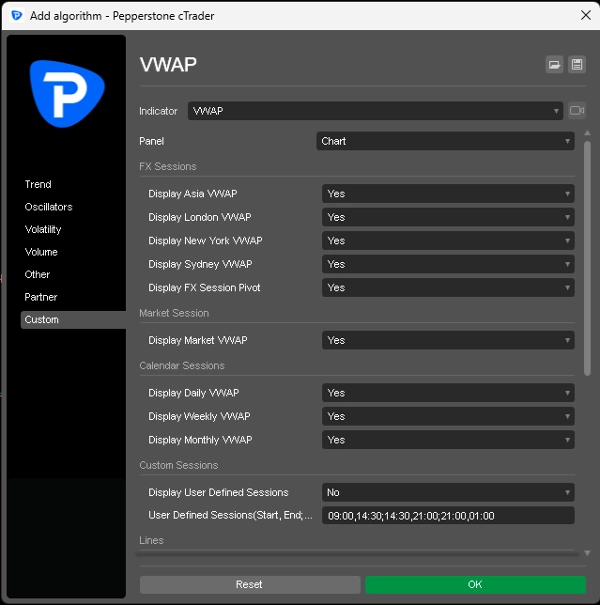Click the Display User Defined Sessions label
This screenshot has width=600, height=605.
(218, 492)
